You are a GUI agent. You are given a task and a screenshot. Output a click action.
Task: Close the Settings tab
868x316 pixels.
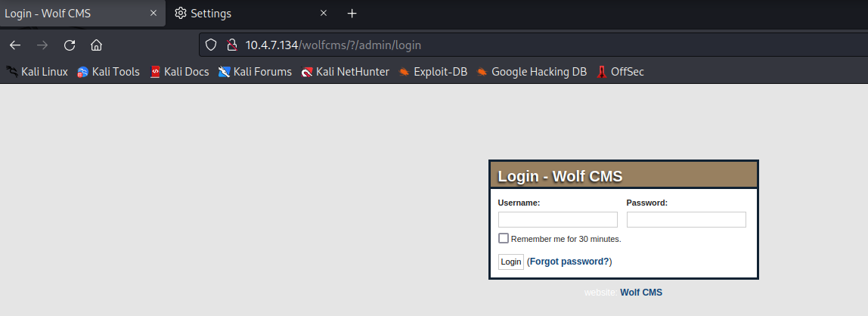coord(324,13)
